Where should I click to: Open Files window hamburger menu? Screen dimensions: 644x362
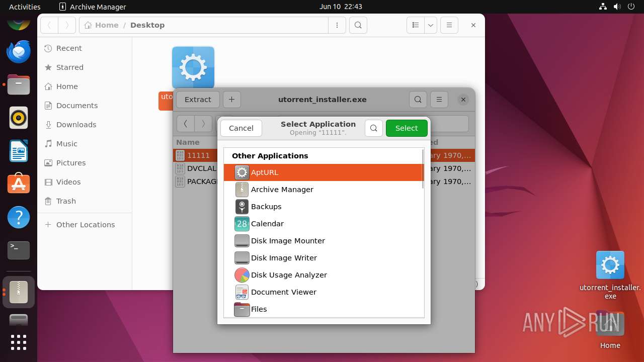click(x=449, y=25)
